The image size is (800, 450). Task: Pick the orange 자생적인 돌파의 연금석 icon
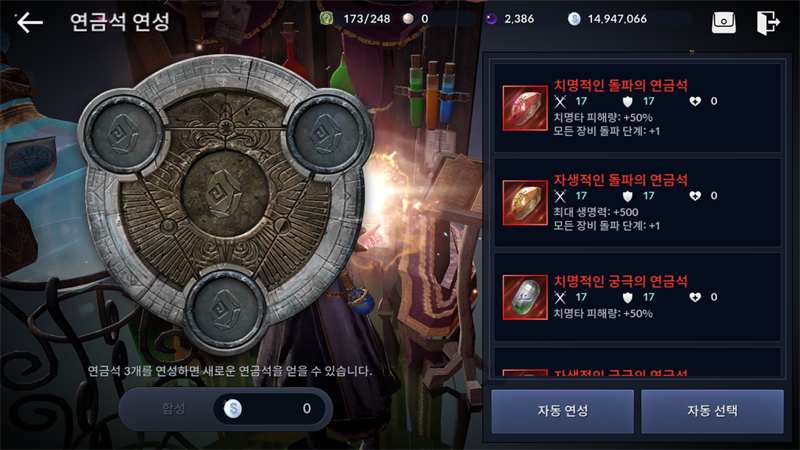coord(524,203)
